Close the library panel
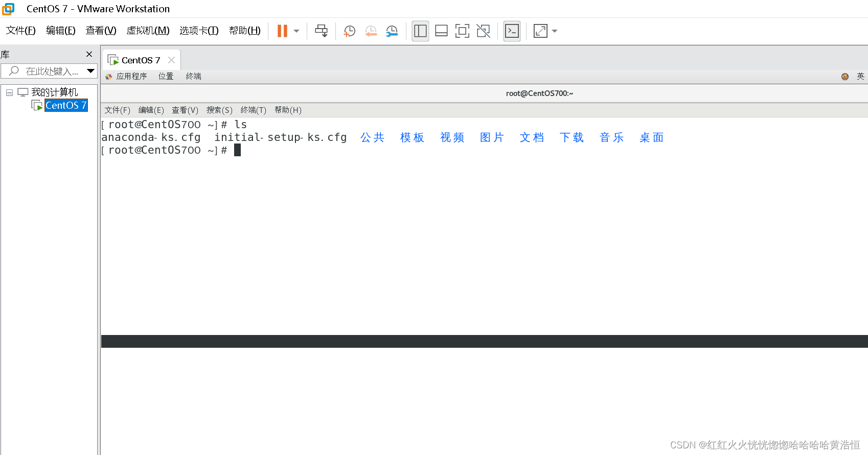 [89, 54]
